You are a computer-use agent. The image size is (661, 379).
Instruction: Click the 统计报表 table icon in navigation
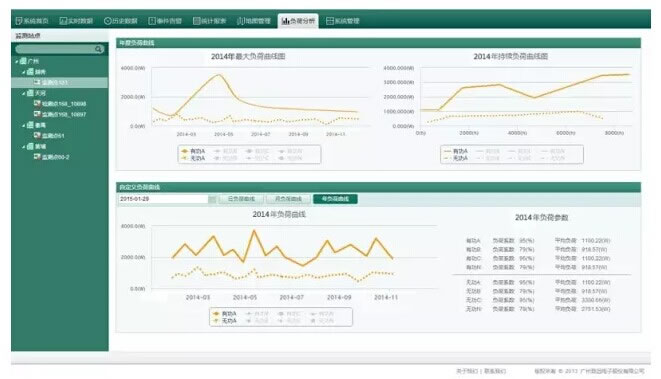196,21
